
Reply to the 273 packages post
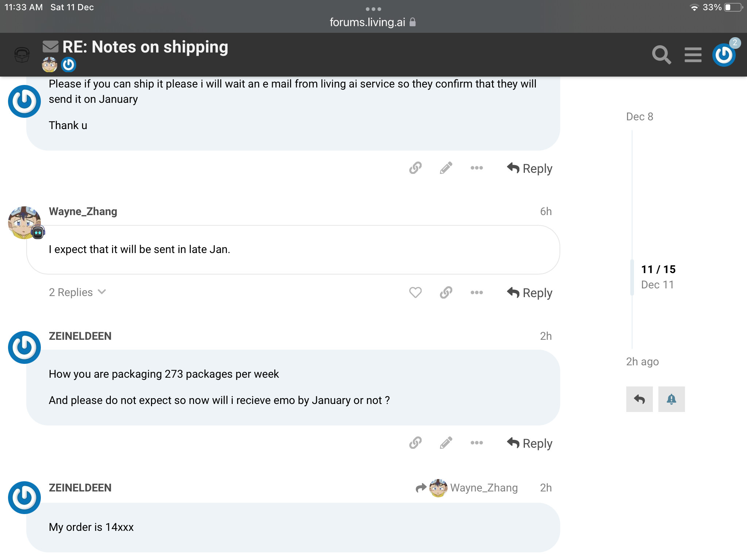(x=529, y=443)
